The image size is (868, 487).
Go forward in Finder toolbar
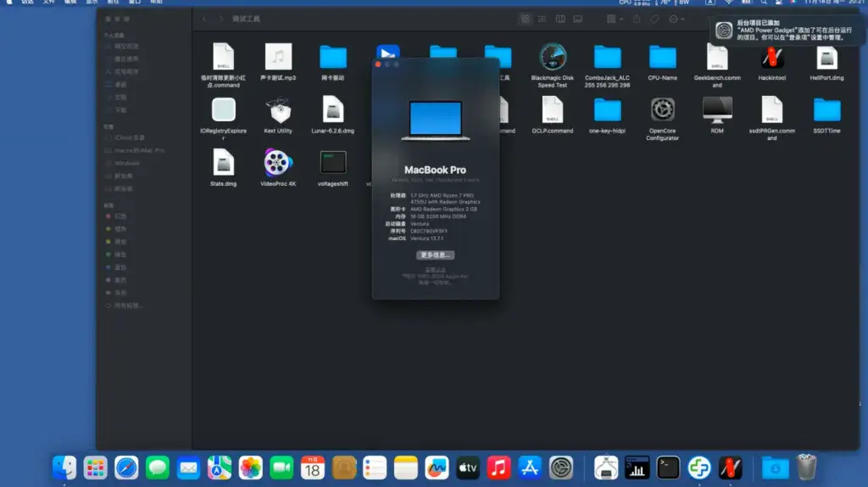coord(220,19)
